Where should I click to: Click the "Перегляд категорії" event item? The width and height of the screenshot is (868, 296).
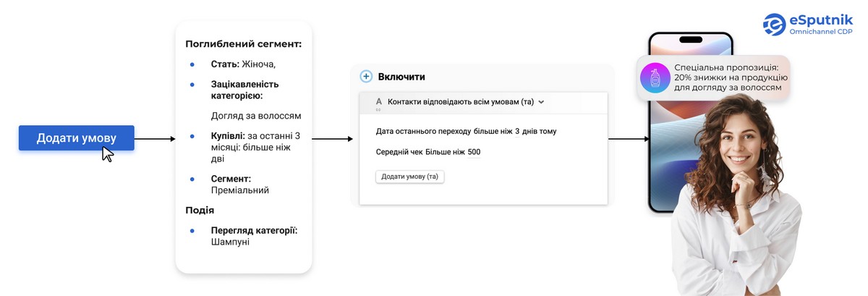pos(254,230)
